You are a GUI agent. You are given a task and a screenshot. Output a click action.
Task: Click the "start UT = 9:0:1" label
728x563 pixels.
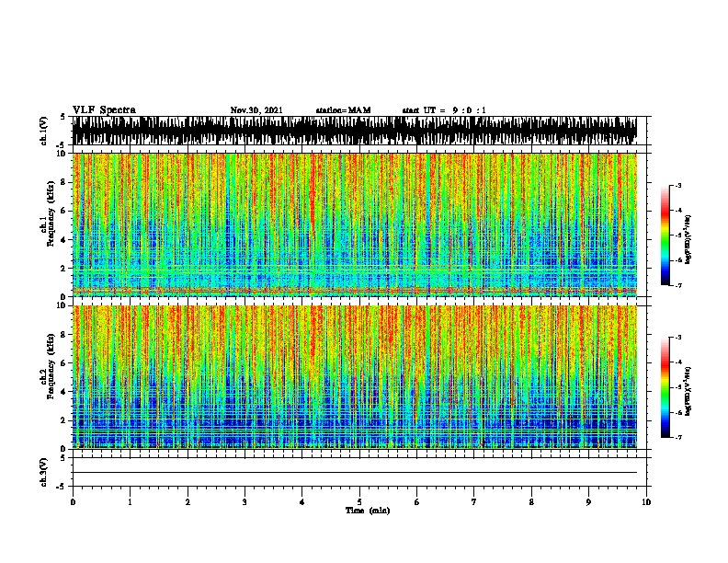pyautogui.click(x=444, y=110)
